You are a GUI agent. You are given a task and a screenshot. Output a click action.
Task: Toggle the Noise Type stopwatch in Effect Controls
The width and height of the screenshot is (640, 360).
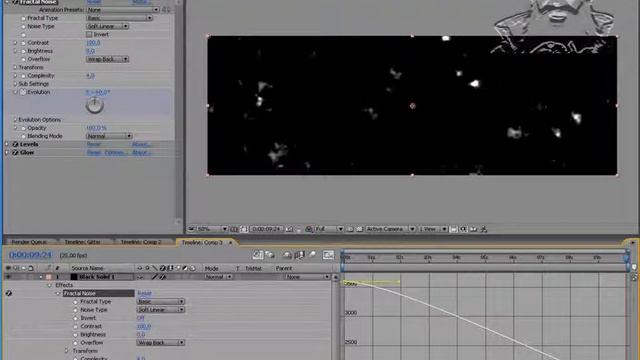pos(23,27)
